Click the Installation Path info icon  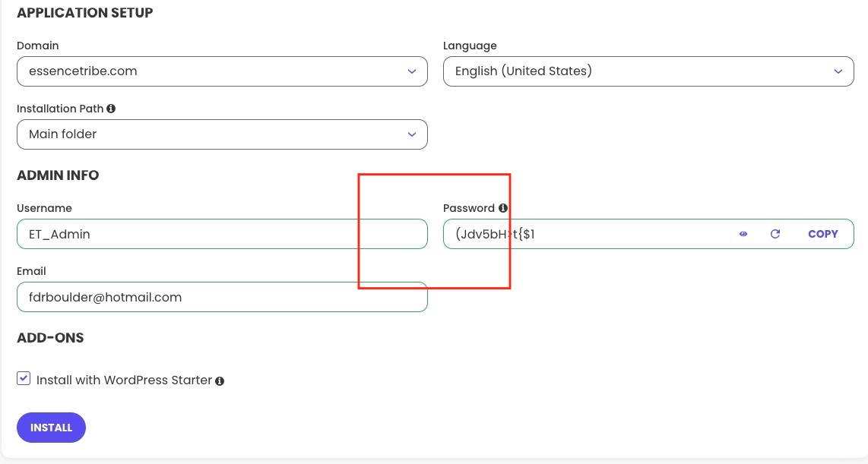111,109
